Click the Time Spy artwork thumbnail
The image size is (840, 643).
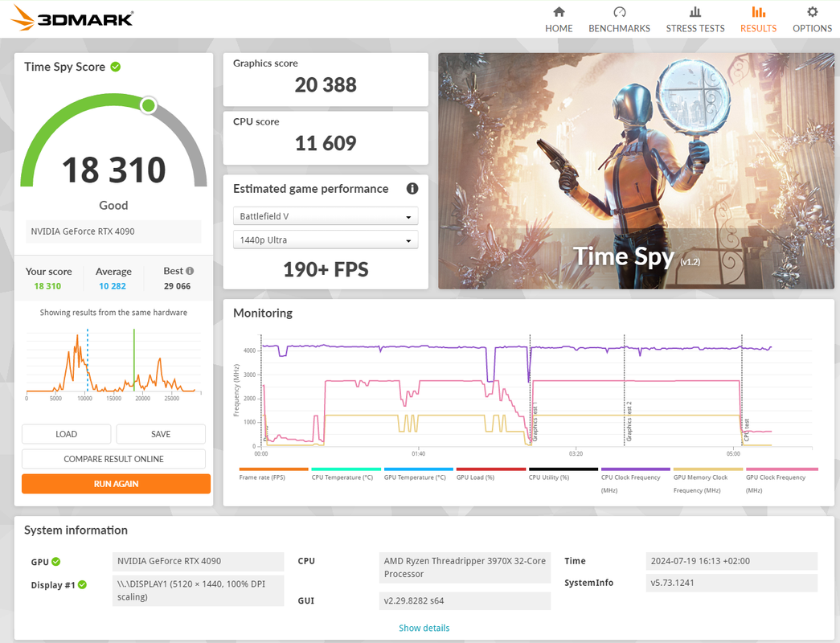pos(636,171)
